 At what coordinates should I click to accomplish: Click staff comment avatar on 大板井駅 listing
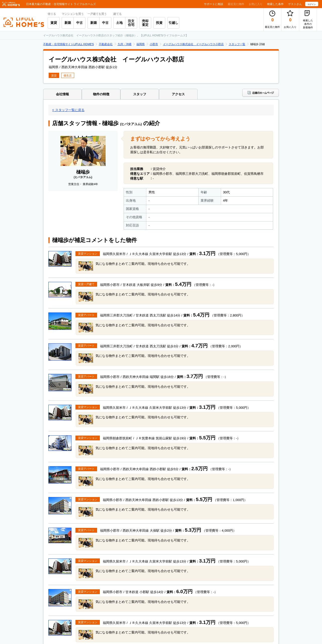click(x=86, y=297)
